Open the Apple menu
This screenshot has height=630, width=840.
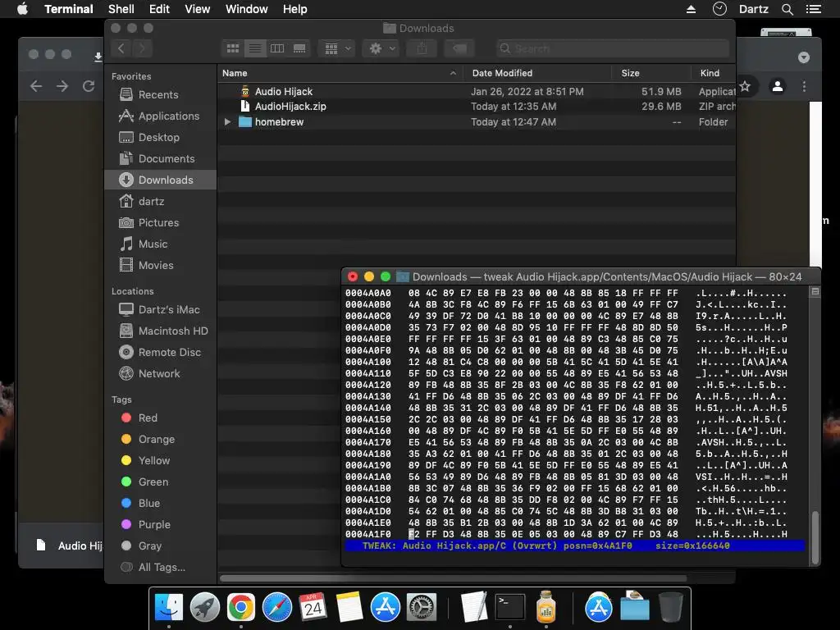pyautogui.click(x=22, y=9)
